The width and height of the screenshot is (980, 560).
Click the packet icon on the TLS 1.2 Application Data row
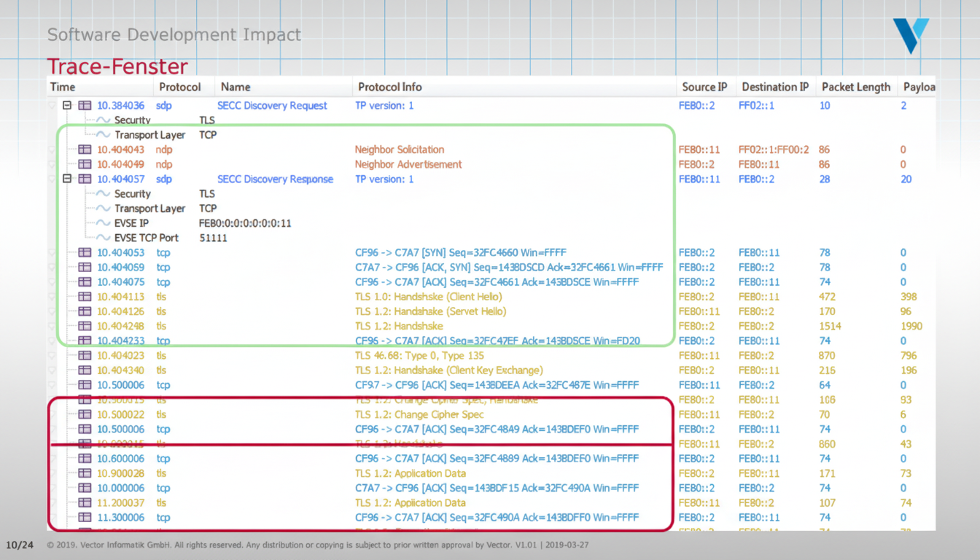tap(85, 473)
